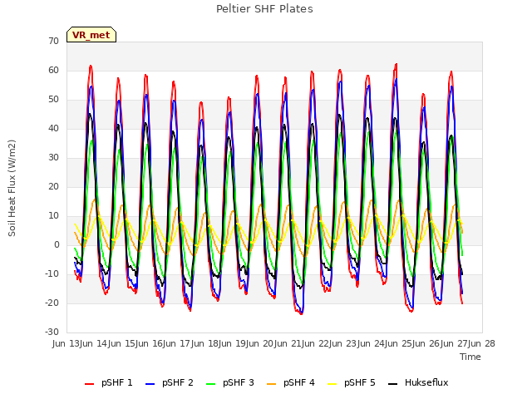
Task: Click the -20 y-axis tick label
Action: (x=52, y=303)
